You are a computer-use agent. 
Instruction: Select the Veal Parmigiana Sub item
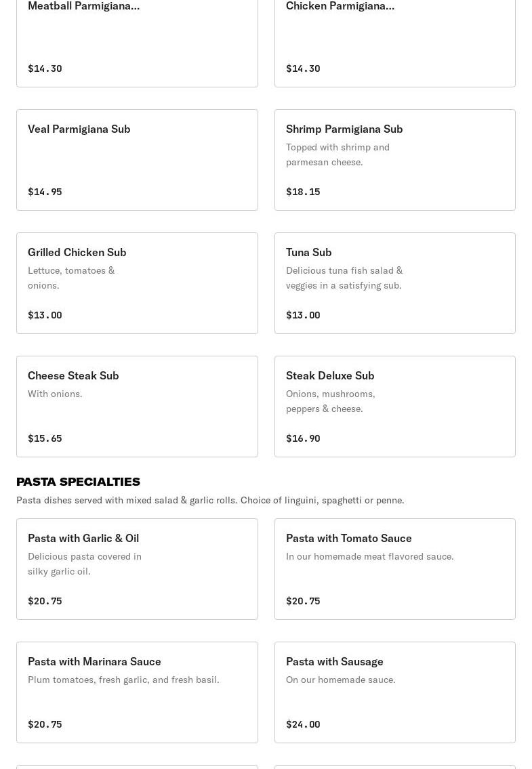point(137,160)
